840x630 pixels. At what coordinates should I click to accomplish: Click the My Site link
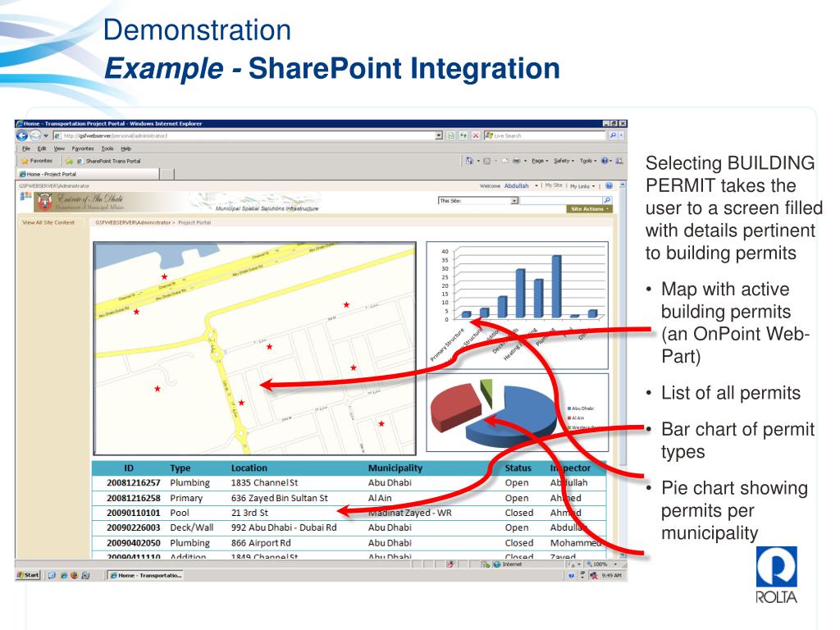click(554, 185)
